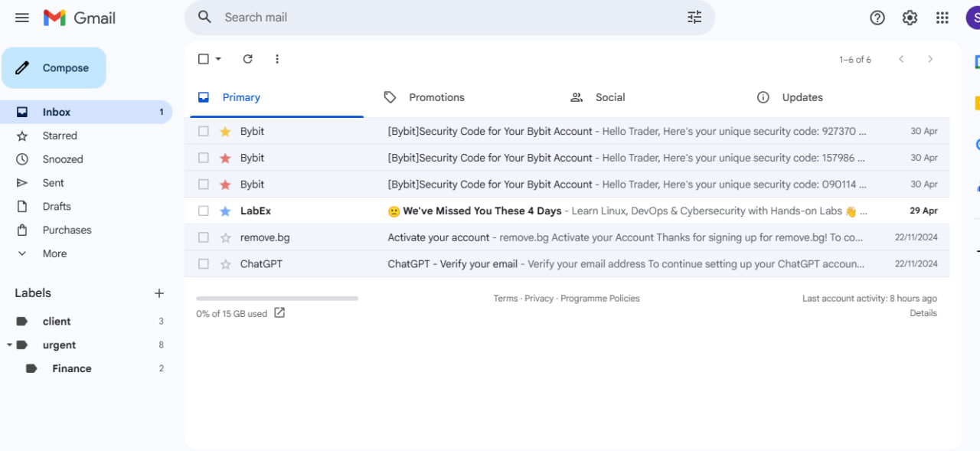Click the search options filter icon
The width and height of the screenshot is (980, 451).
(694, 18)
